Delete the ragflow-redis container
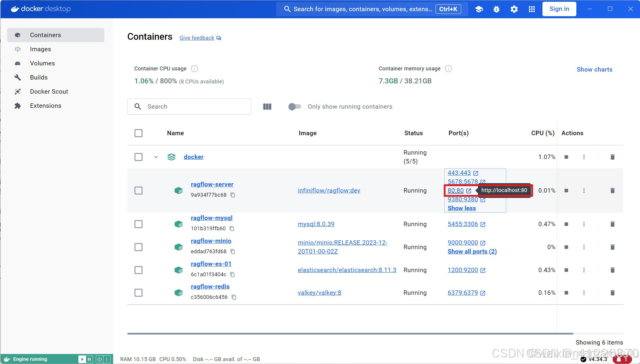The width and height of the screenshot is (640, 364). (x=612, y=293)
